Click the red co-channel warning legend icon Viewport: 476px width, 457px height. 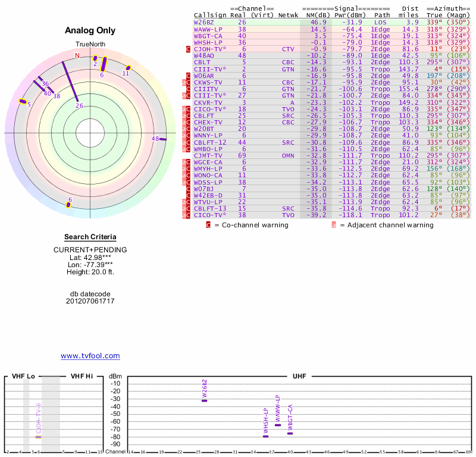coord(208,225)
